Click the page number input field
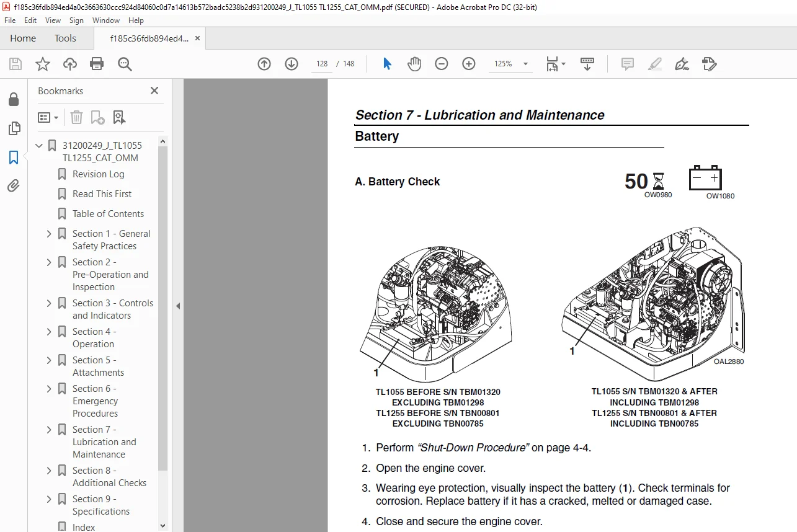The image size is (797, 532). (x=322, y=64)
